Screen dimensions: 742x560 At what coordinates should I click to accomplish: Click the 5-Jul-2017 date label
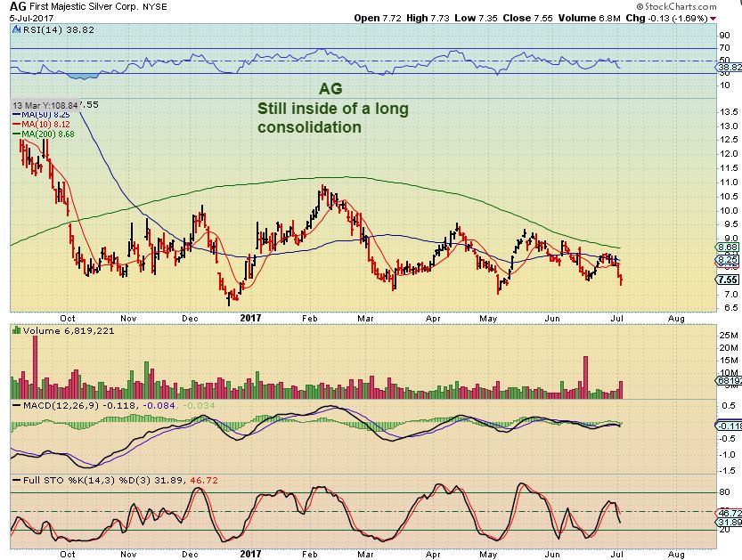[x=31, y=19]
